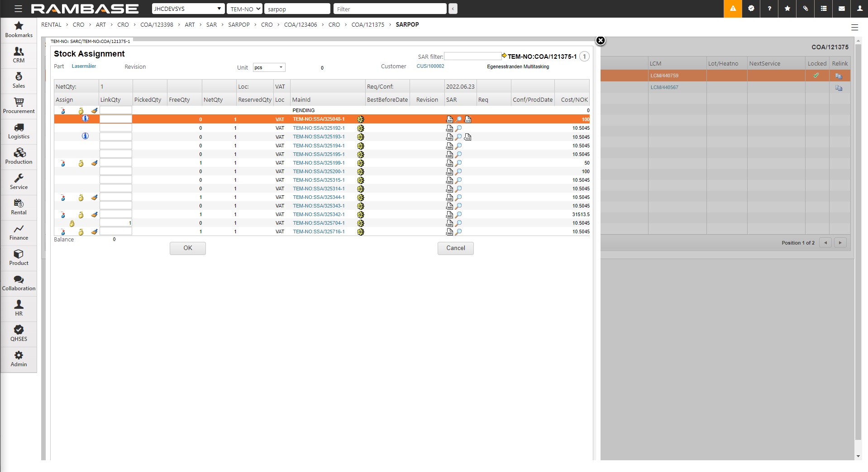This screenshot has width=868, height=472.
Task: Click brush icon in SSA/325344-1 row
Action: 94,198
